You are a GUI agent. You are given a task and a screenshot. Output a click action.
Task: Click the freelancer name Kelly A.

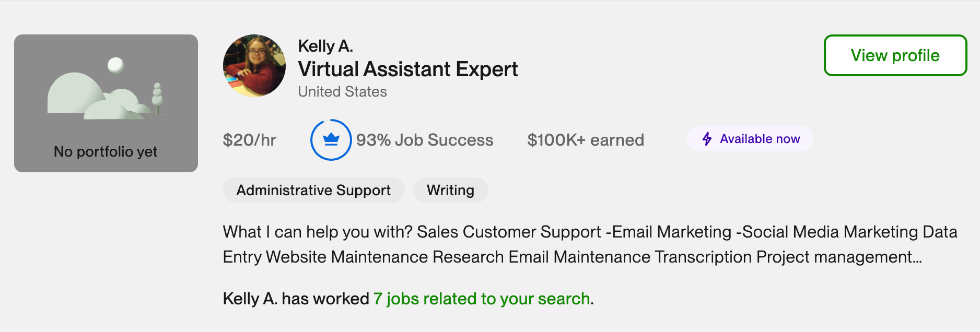click(325, 46)
